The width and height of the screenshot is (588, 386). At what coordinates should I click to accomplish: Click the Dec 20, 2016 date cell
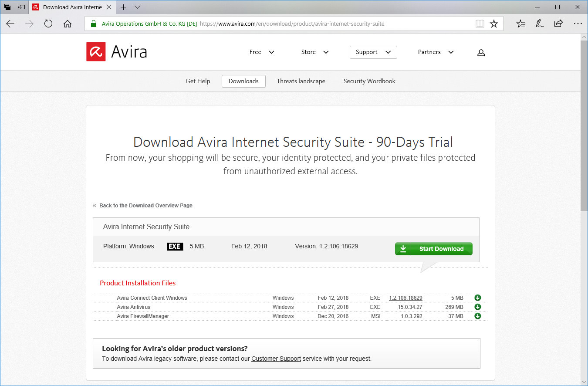tap(333, 316)
